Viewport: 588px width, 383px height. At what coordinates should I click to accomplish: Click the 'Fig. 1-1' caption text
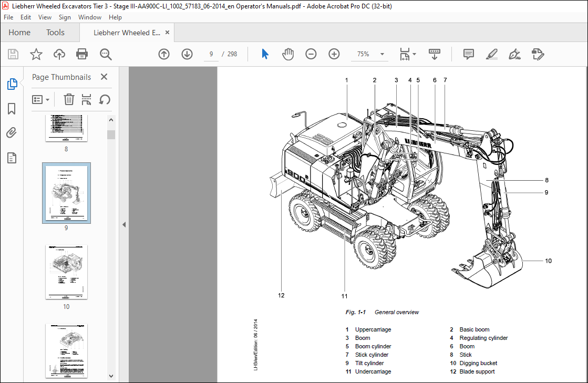(356, 312)
